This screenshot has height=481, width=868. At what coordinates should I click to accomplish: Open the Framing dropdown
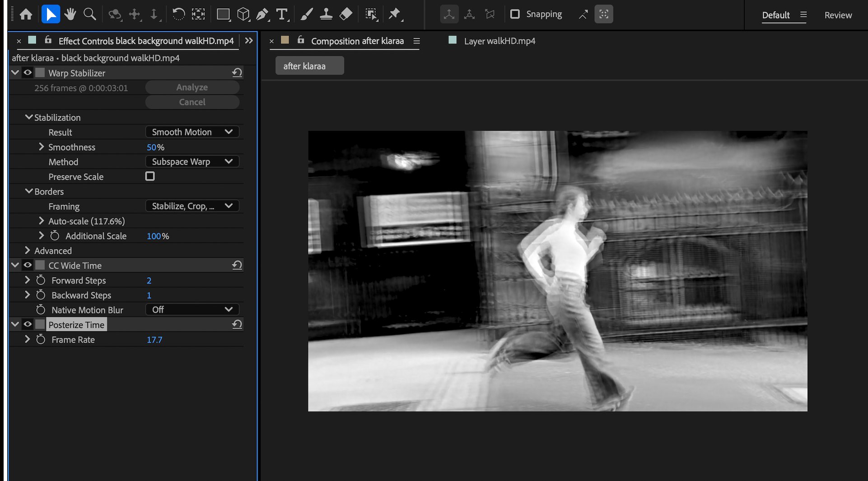(x=192, y=206)
